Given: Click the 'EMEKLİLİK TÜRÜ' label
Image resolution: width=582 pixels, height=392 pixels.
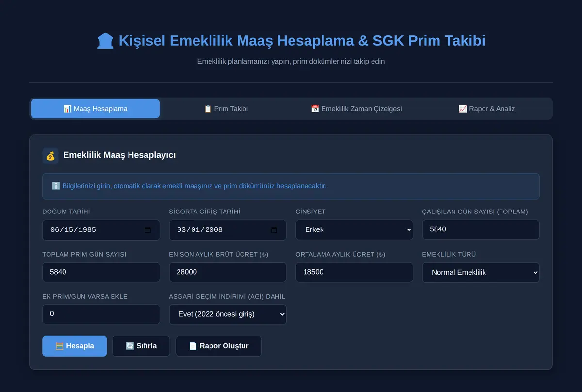Looking at the screenshot, I should pos(449,255).
